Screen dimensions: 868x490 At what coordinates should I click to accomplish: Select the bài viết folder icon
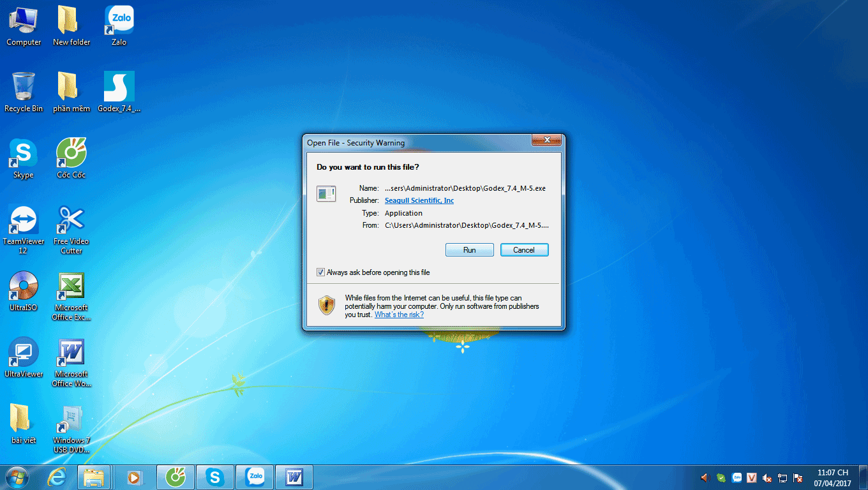(24, 424)
